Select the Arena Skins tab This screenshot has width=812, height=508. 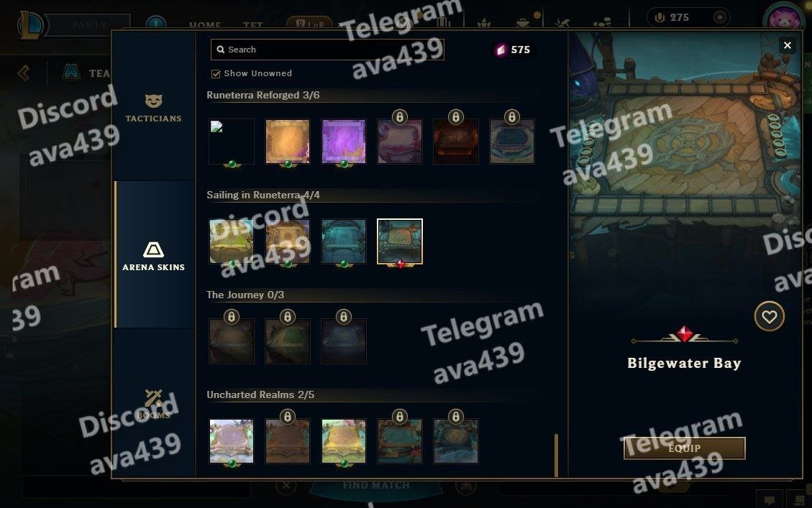[153, 256]
